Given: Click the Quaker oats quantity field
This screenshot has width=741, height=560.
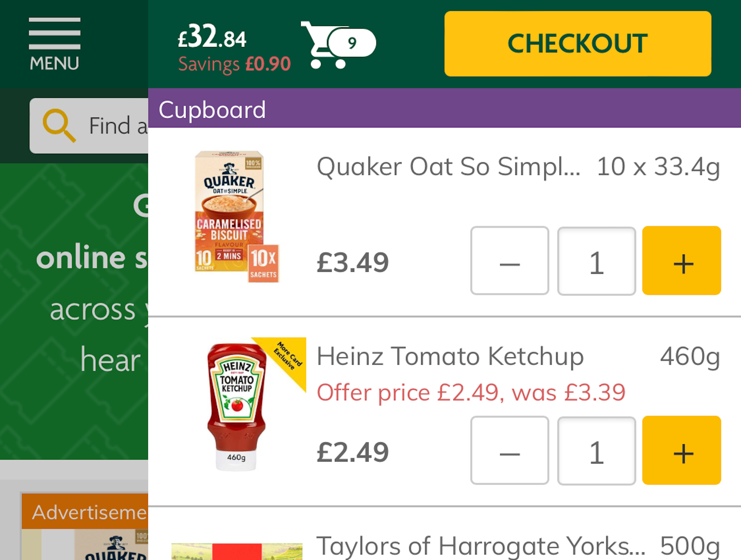Looking at the screenshot, I should (x=596, y=261).
